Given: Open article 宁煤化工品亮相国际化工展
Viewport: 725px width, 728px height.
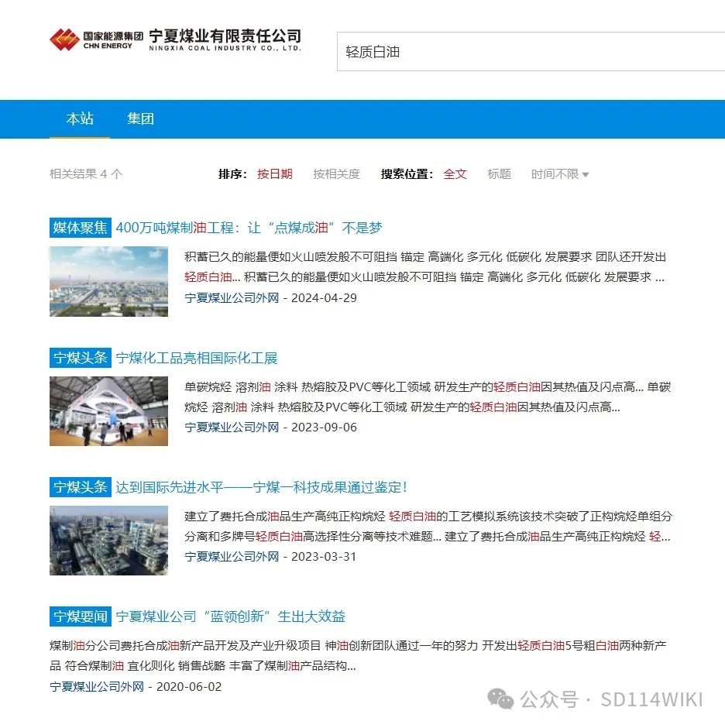Looking at the screenshot, I should click(x=197, y=358).
